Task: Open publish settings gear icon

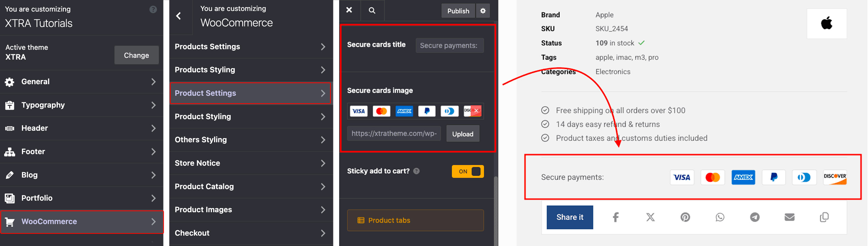Action: tap(483, 11)
